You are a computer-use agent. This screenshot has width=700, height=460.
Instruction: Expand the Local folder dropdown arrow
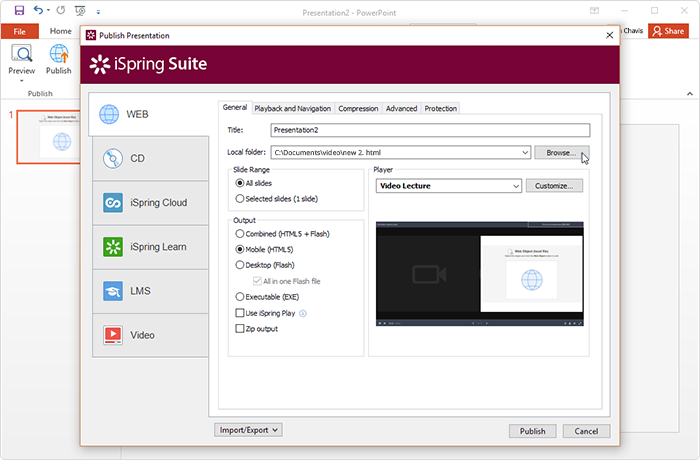pyautogui.click(x=525, y=152)
